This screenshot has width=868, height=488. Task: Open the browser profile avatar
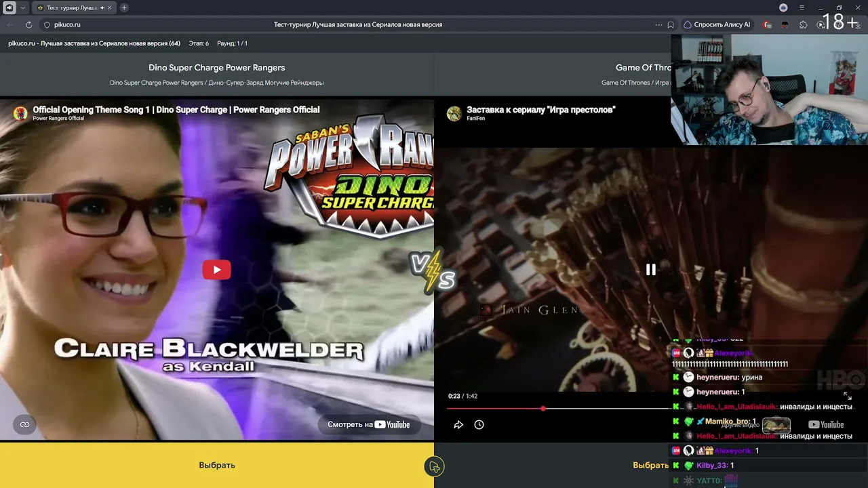(783, 7)
